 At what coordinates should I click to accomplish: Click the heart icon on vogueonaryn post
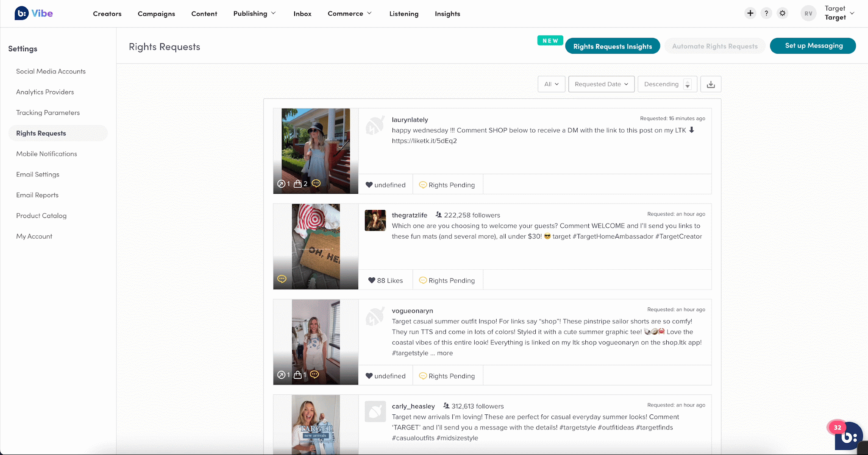369,376
